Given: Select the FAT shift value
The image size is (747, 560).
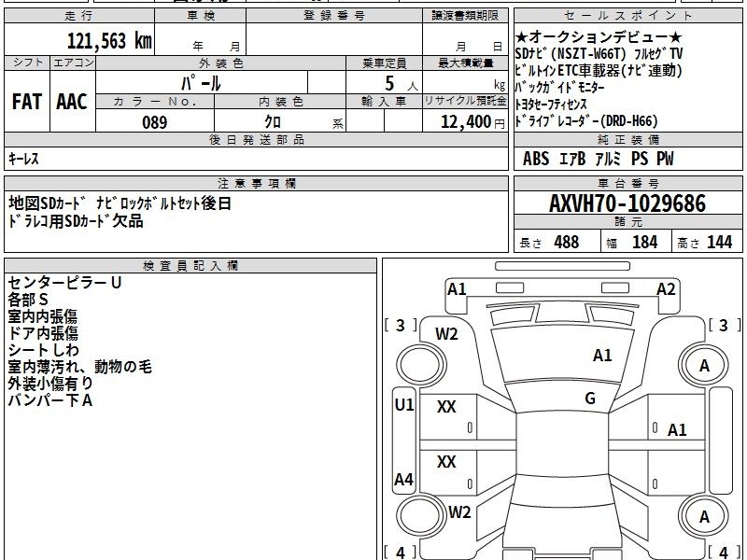Looking at the screenshot, I should (x=27, y=102).
